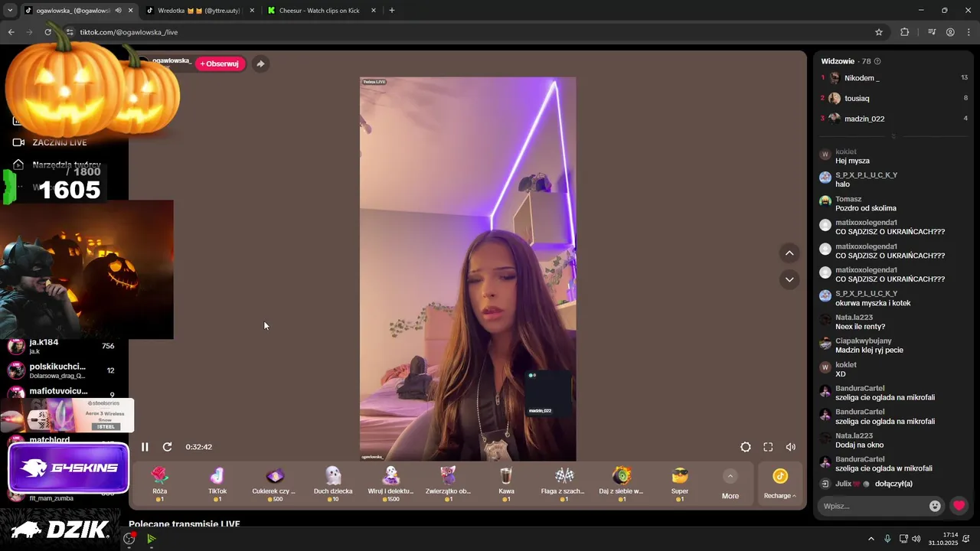980x551 pixels.
Task: Reload the live stream with refresh icon
Action: click(167, 447)
